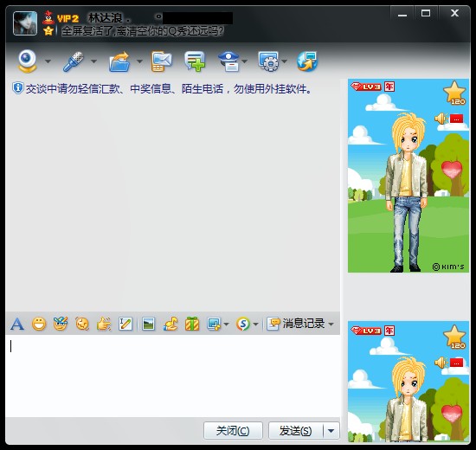Insert a picture using image icon
The image size is (476, 450).
[149, 324]
